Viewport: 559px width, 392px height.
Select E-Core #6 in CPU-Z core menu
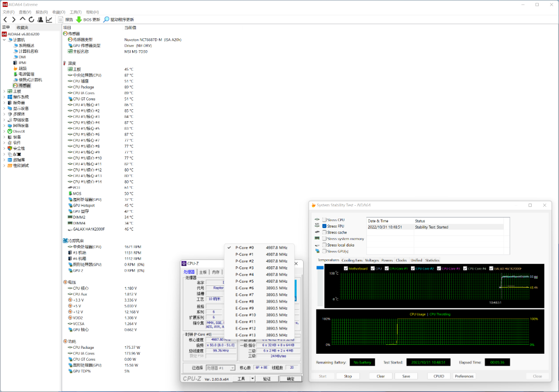[259, 288]
